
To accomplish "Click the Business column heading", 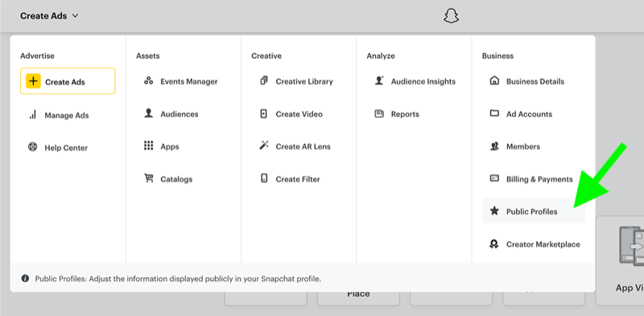I will coord(497,56).
